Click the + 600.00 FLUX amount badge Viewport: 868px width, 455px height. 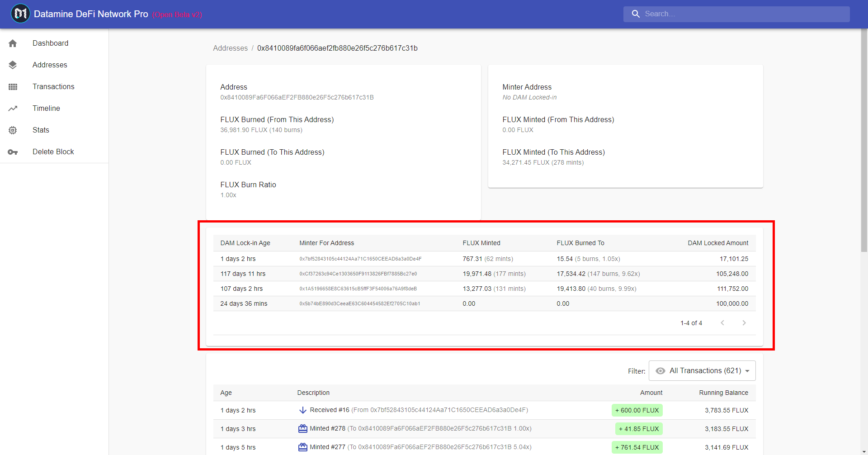637,410
